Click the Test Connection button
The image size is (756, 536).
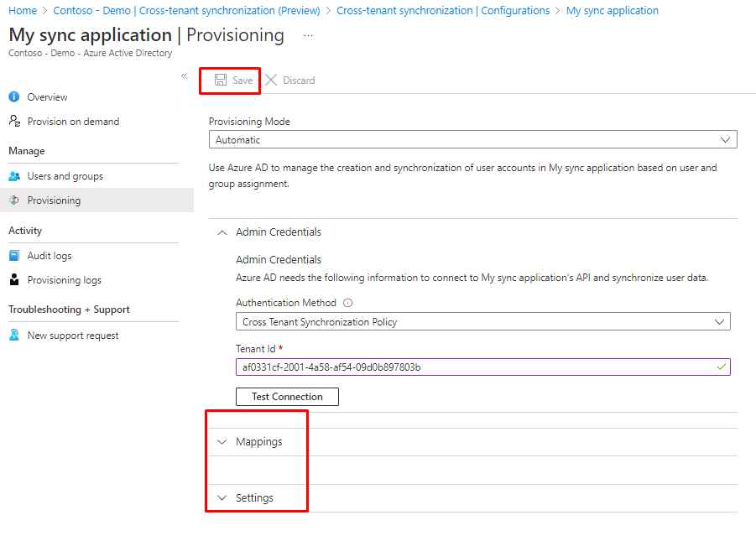click(x=287, y=397)
